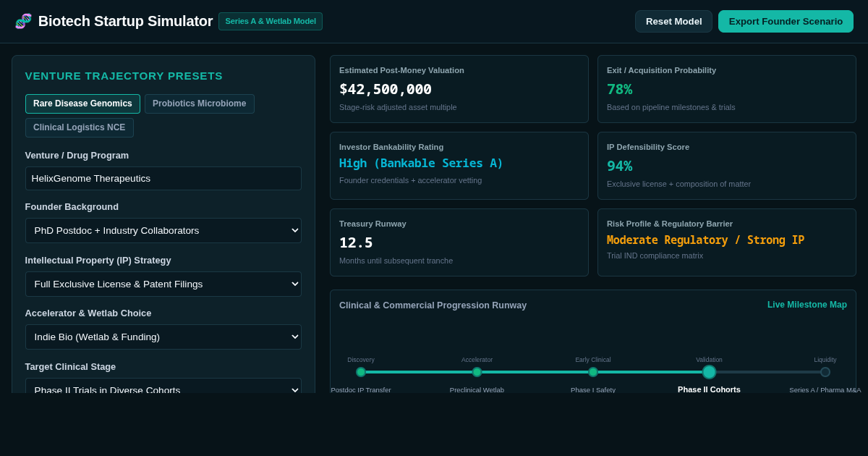Click the Series A & Wetlab Model badge
The height and width of the screenshot is (456, 868).
(271, 21)
